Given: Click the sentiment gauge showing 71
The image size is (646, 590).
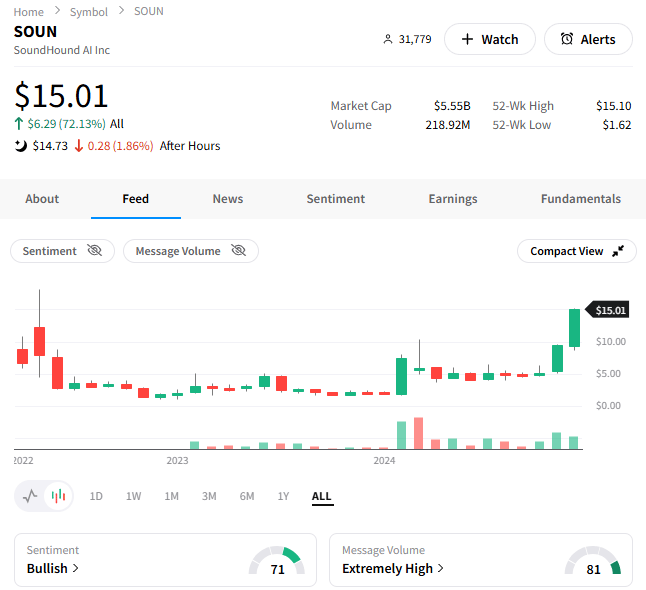Looking at the screenshot, I should [x=277, y=560].
